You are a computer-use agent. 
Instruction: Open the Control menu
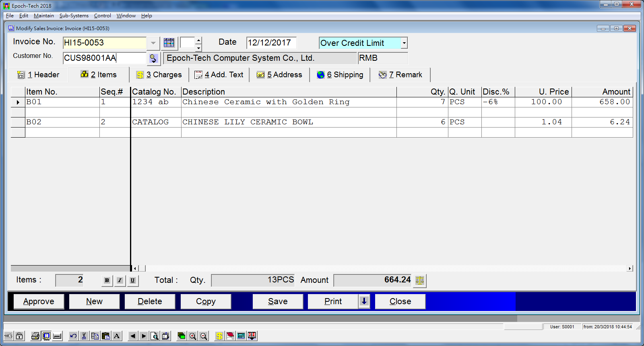tap(103, 16)
